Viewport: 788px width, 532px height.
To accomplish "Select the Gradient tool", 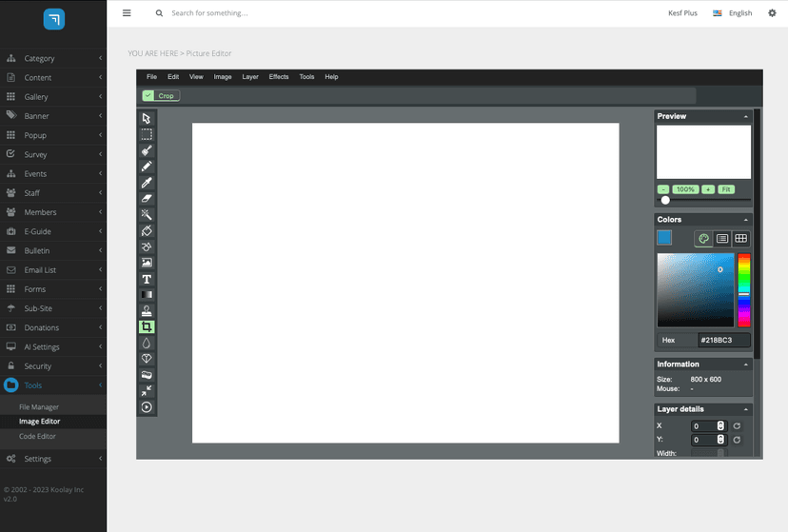I will click(147, 295).
